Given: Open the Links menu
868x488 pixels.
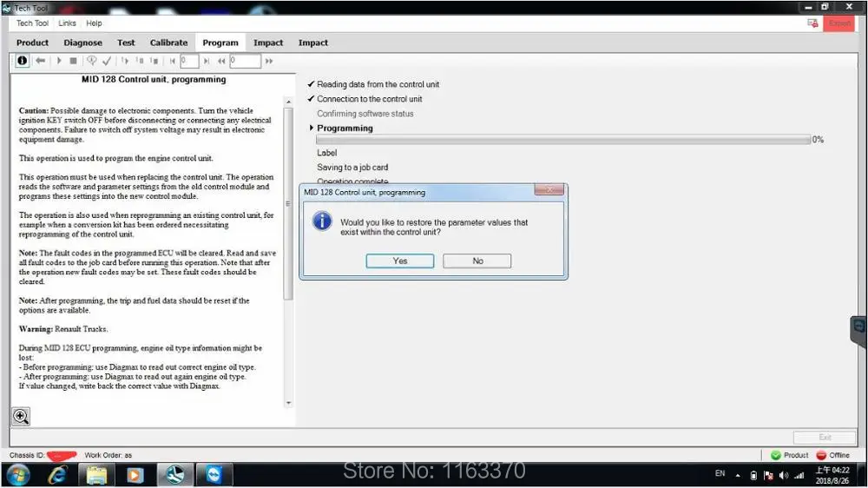Looking at the screenshot, I should point(67,23).
